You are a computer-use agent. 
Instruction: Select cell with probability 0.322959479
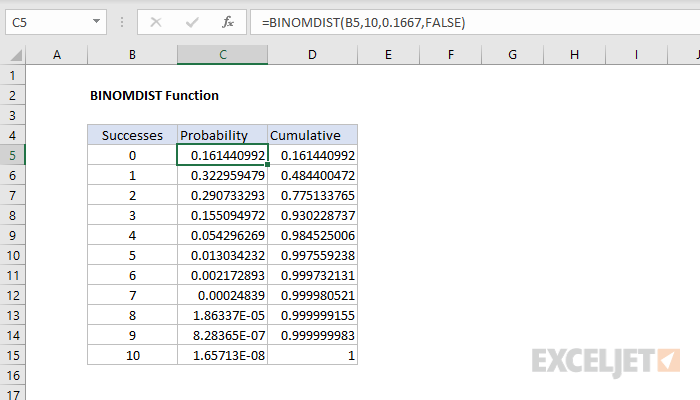[x=222, y=175]
